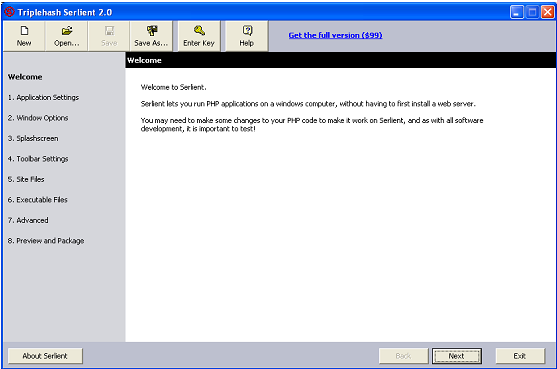Click the grayed-out Save floppy icon
The image size is (557, 369).
[x=109, y=31]
